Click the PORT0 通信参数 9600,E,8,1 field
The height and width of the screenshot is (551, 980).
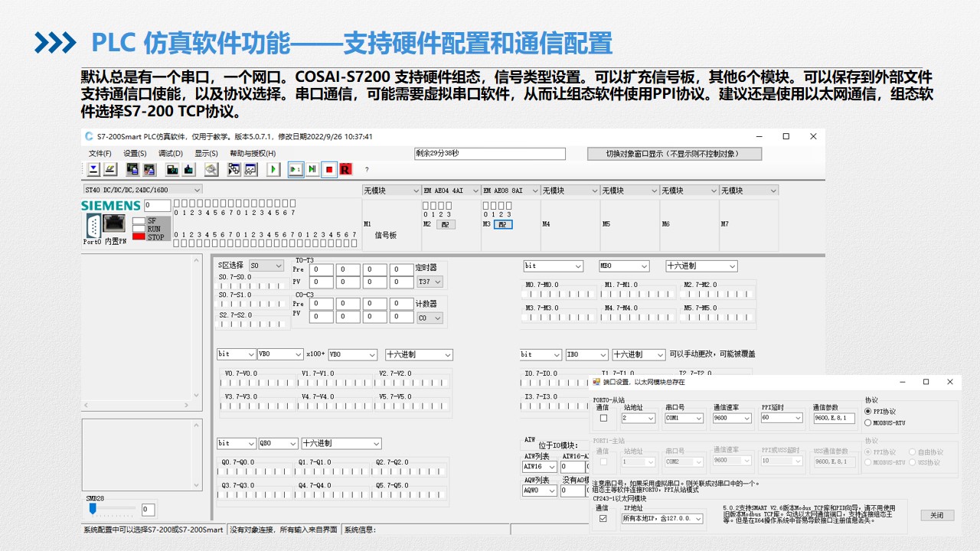point(834,418)
